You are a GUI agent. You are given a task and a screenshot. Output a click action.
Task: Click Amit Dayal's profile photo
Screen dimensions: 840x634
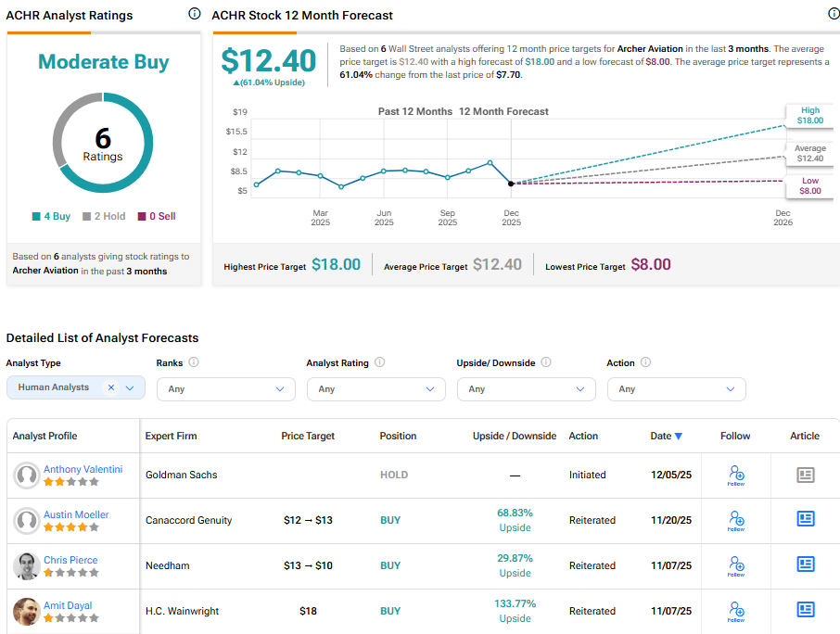[x=27, y=612]
